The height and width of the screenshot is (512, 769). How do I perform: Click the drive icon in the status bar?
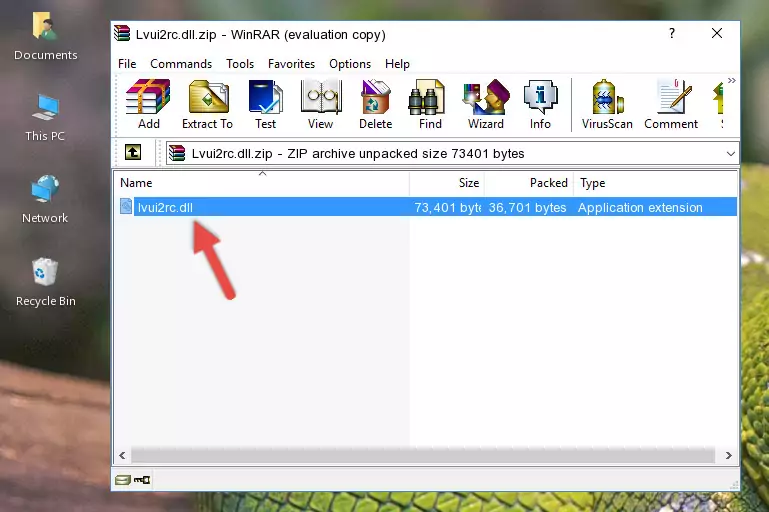tap(122, 480)
